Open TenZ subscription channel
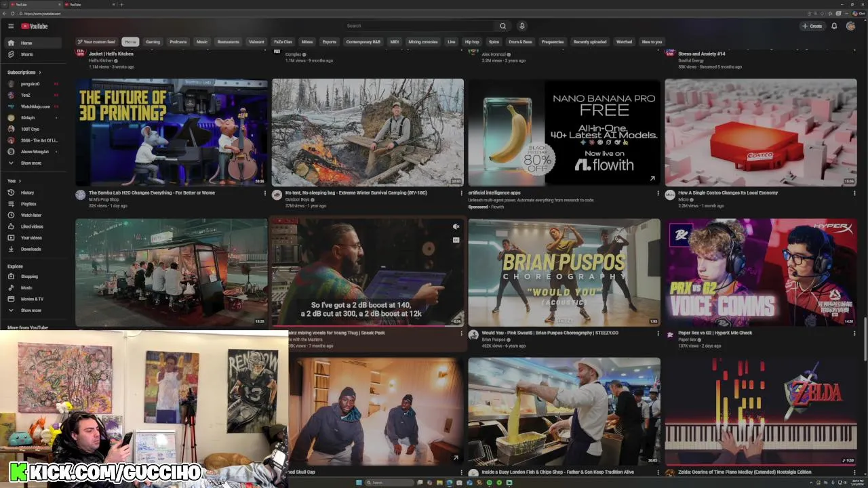This screenshot has width=868, height=488. [x=33, y=95]
